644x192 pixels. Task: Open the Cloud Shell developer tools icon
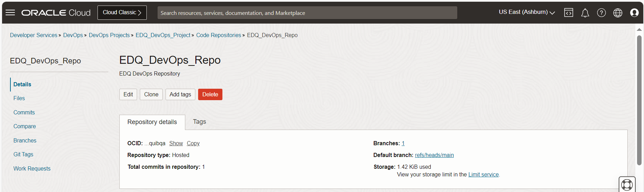(569, 13)
